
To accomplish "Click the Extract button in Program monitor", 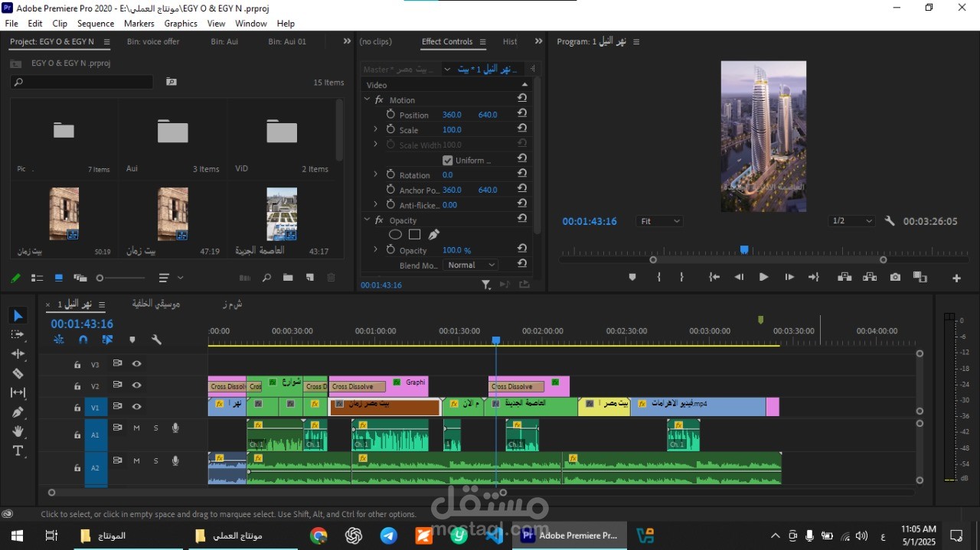I will pyautogui.click(x=870, y=277).
